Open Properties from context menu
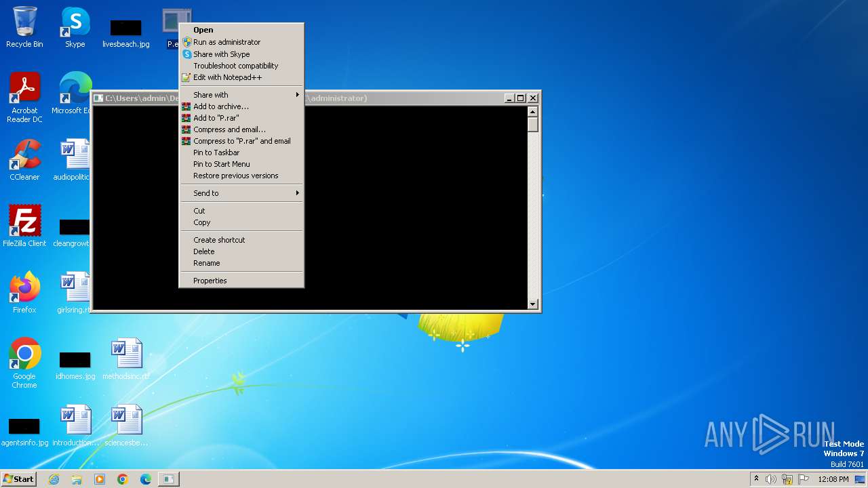The width and height of the screenshot is (868, 488). pyautogui.click(x=241, y=281)
